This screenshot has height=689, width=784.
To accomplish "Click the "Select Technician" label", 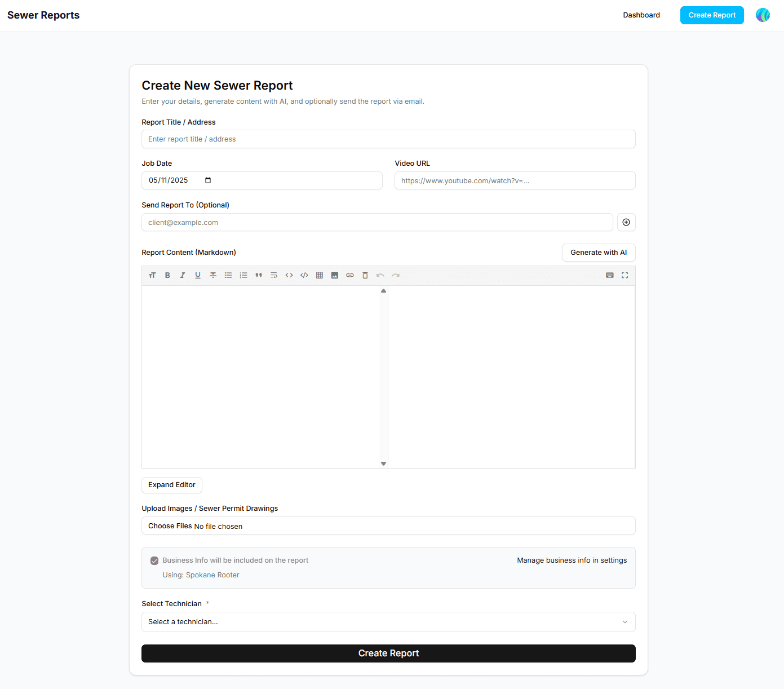I will click(x=171, y=604).
